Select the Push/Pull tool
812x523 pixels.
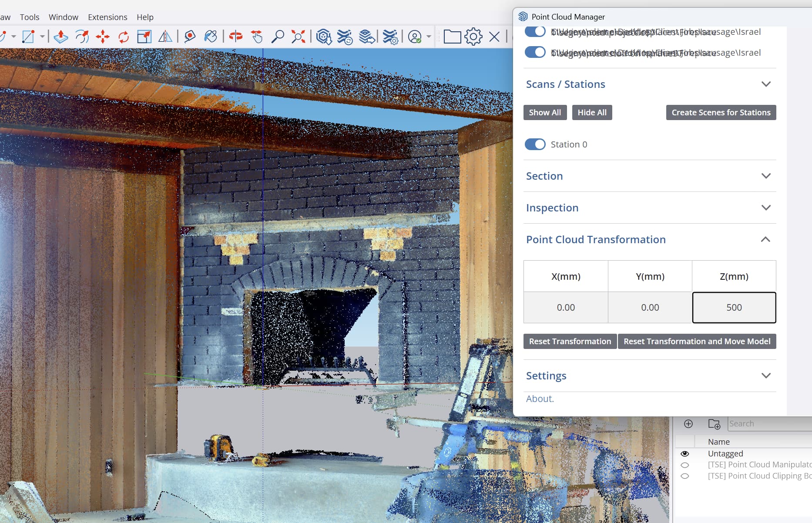pos(60,37)
